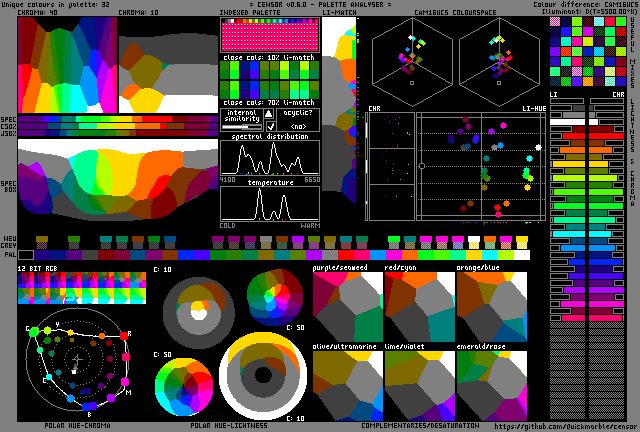Click the orange/blue complementary map
Viewport: 640px width, 432px height.
[492, 307]
